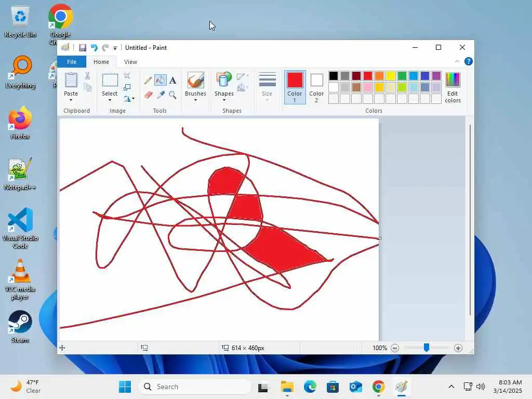532x399 pixels.
Task: Pick the yellow color swatch
Action: (391, 76)
